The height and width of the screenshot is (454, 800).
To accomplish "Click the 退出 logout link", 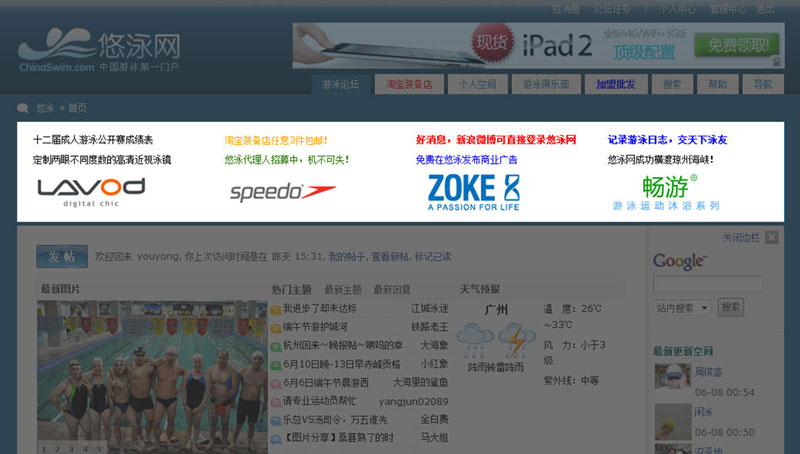I will click(765, 9).
